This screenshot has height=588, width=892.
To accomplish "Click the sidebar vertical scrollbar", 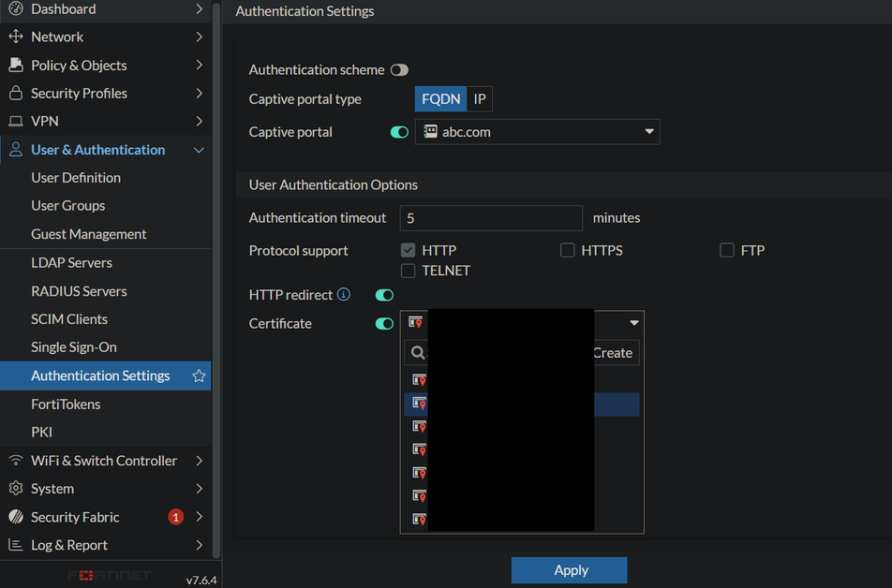I will (216, 279).
